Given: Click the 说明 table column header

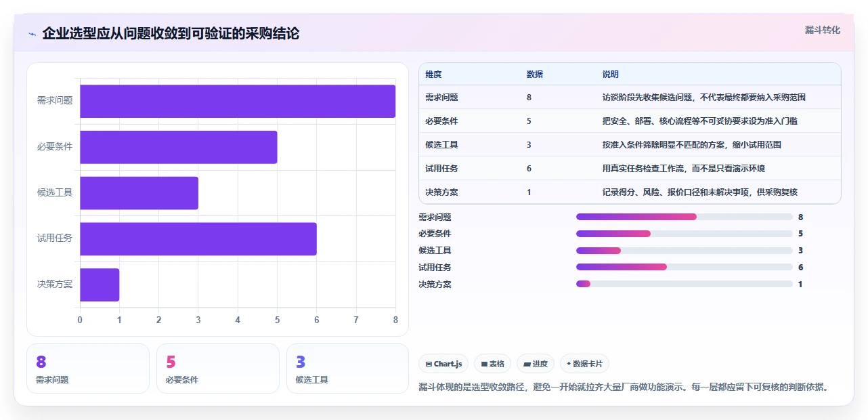Looking at the screenshot, I should 610,74.
